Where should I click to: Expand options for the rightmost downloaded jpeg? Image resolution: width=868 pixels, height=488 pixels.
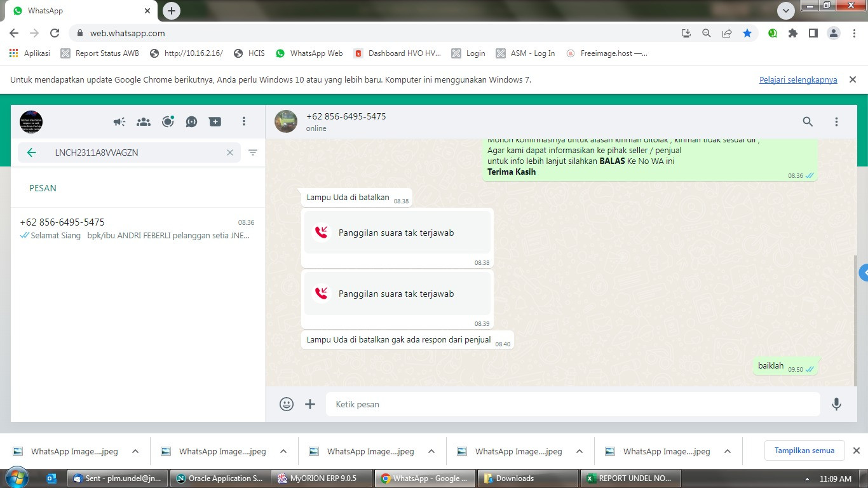728,452
